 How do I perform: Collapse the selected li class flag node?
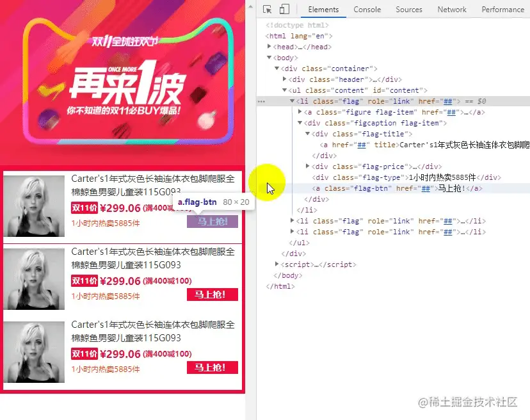pos(292,101)
